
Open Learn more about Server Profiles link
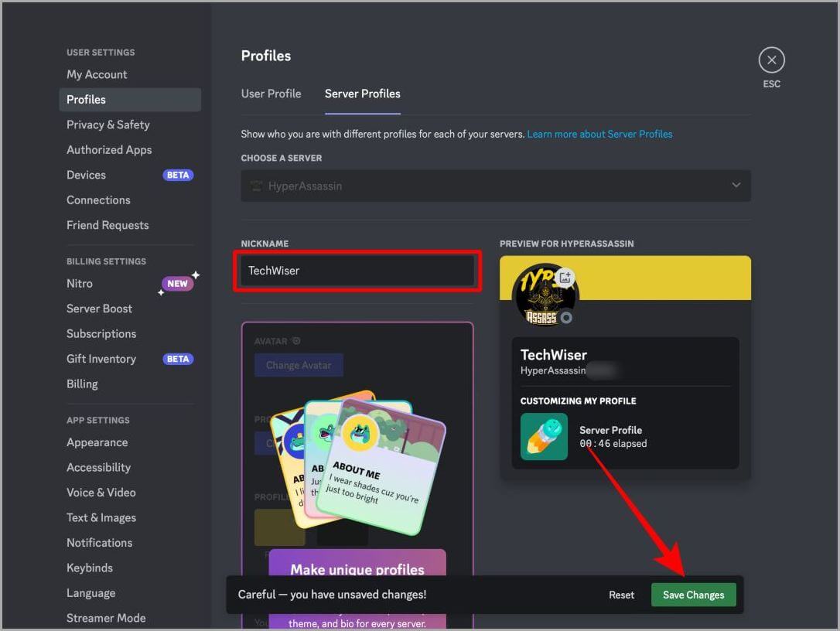coord(599,134)
